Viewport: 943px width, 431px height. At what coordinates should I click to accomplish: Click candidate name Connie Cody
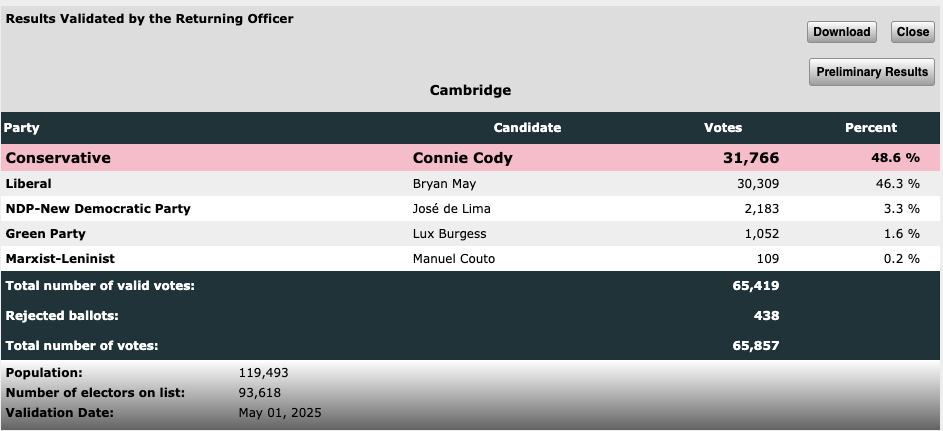[462, 158]
